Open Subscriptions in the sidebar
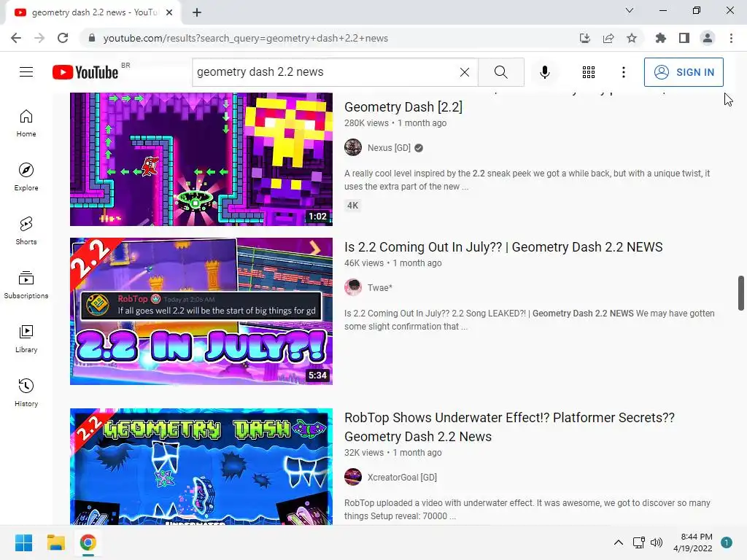 26,285
